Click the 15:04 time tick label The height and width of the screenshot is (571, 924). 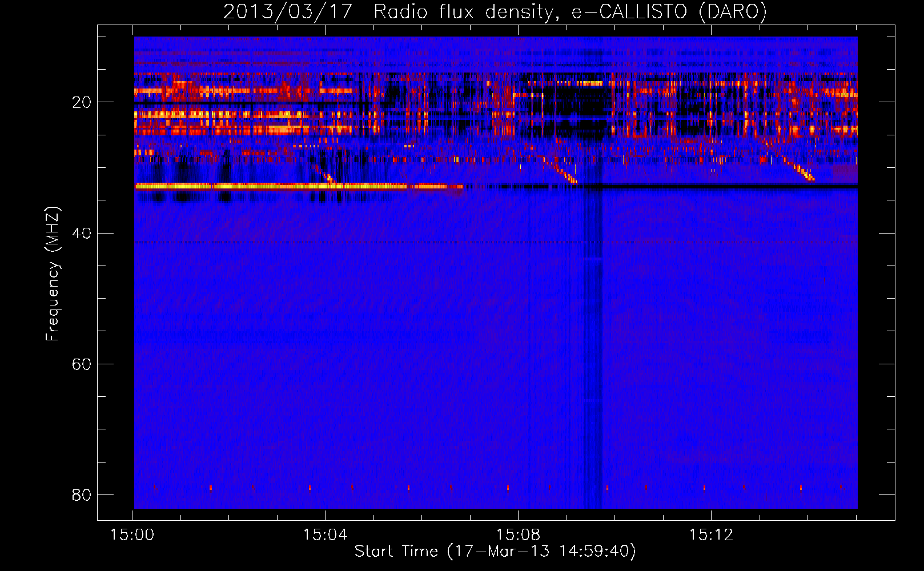pos(325,535)
